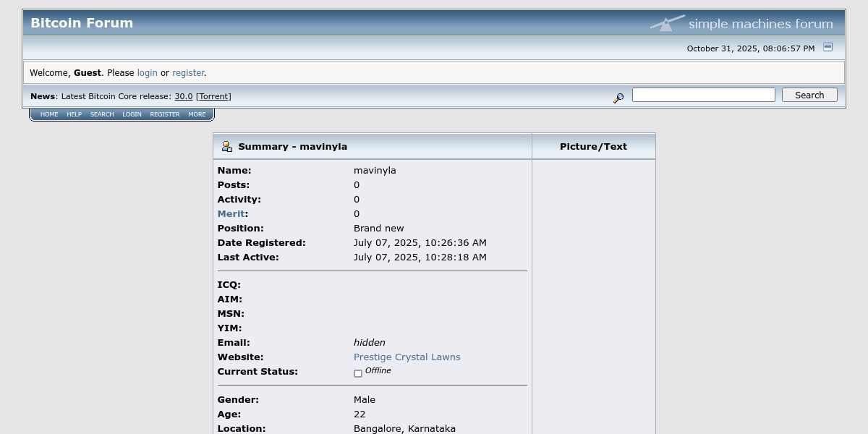Select the Date Registered value
Image resolution: width=868 pixels, height=434 pixels.
420,243
